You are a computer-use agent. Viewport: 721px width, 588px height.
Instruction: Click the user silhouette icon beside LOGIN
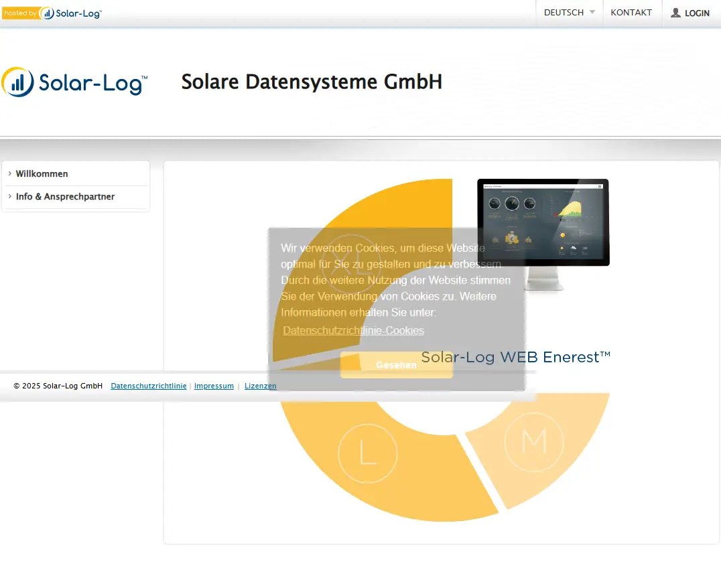click(675, 13)
